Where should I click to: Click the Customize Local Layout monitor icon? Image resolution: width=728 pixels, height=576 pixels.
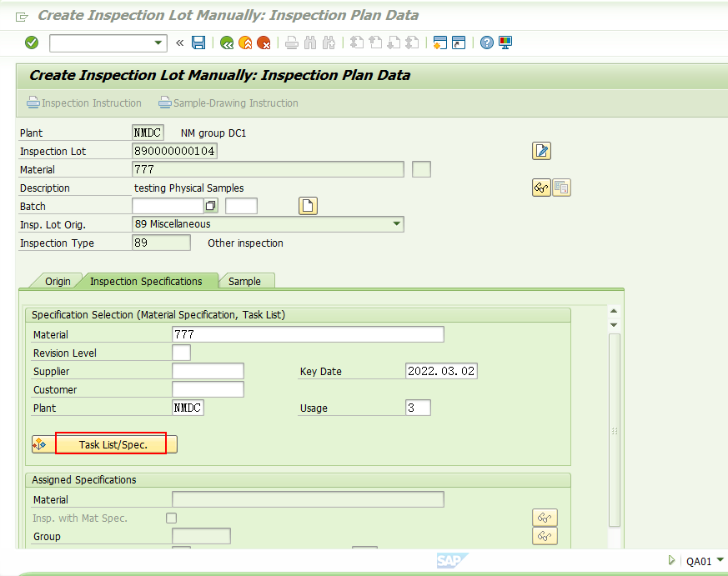point(505,43)
